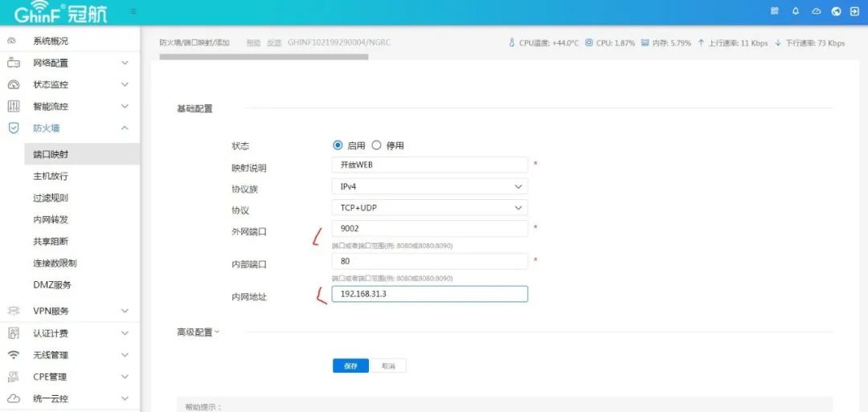This screenshot has height=412, width=868.
Task: Open the 协议族 IPv4 dropdown
Action: tap(429, 186)
